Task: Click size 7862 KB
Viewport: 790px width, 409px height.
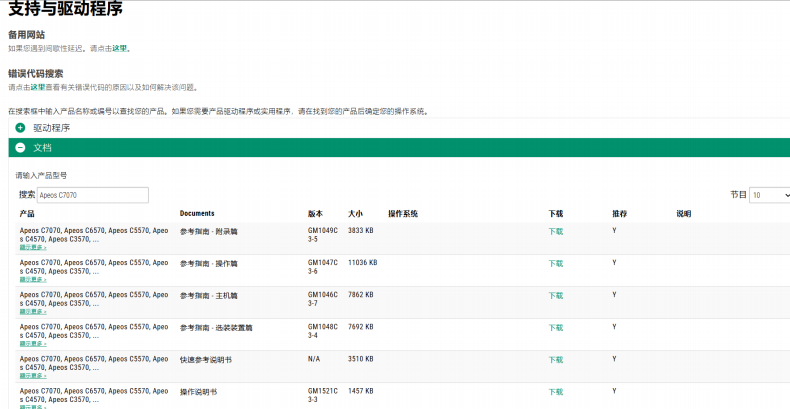Action: point(361,295)
